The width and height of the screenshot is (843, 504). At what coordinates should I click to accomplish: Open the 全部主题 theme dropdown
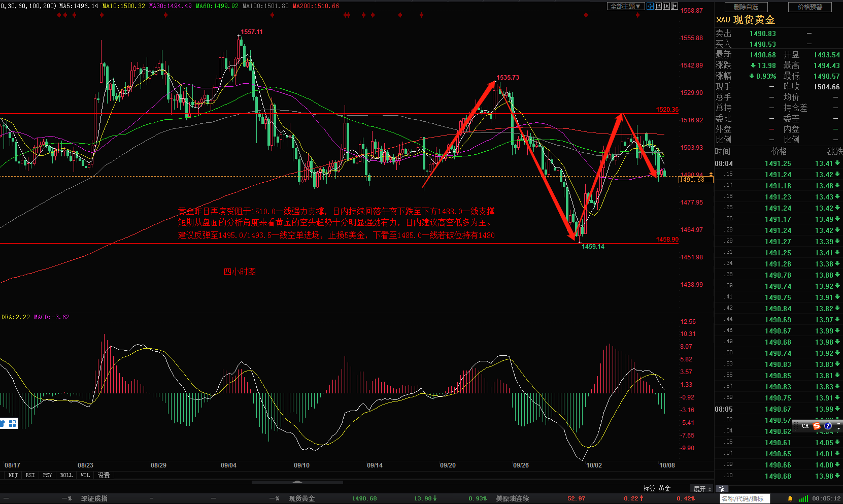tap(626, 6)
